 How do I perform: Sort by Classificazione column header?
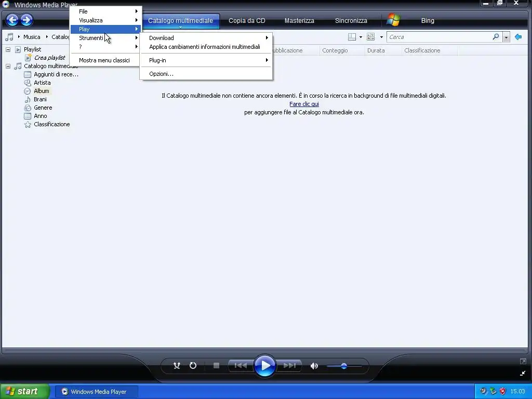[429, 50]
